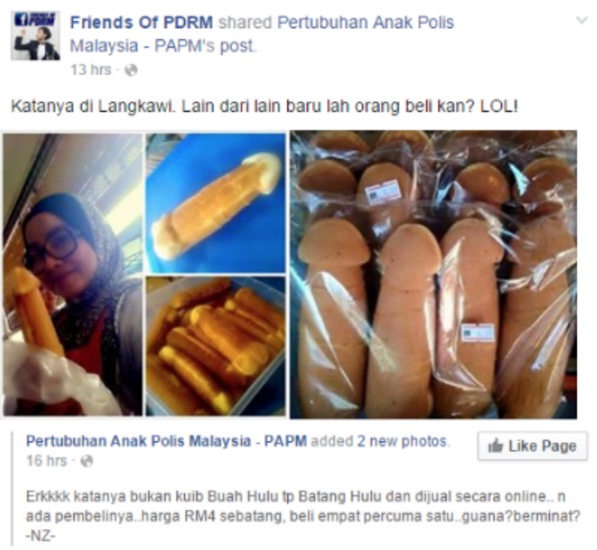Open the large photo of plastic-wrapped items
This screenshot has width=597, height=550.
click(x=433, y=274)
